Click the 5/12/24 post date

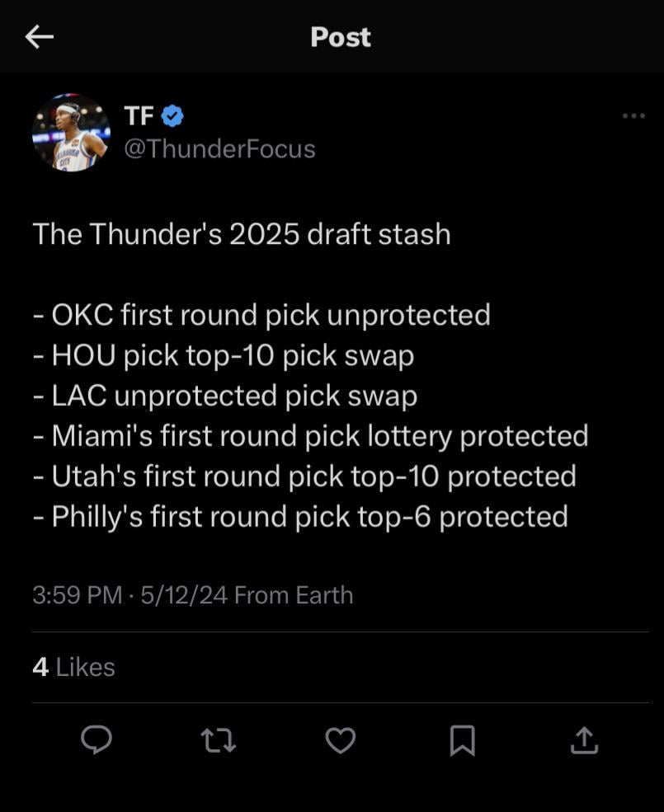pos(184,595)
